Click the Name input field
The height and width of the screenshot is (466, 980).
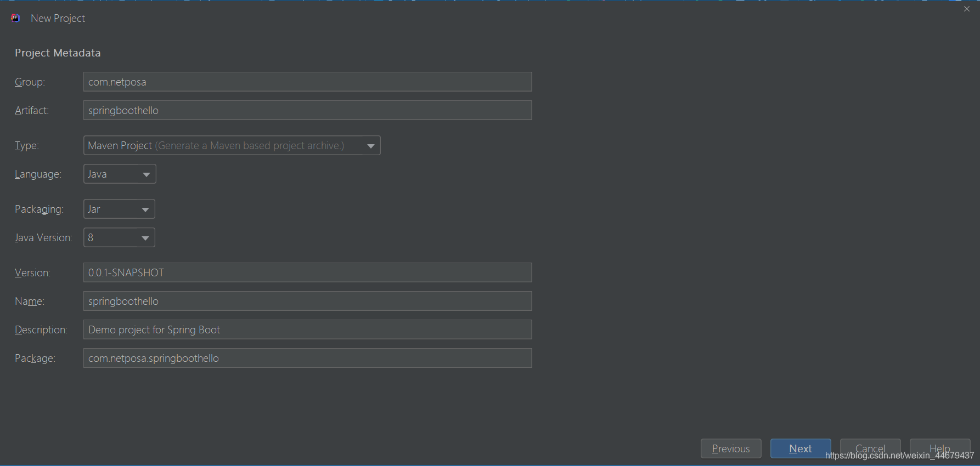pyautogui.click(x=307, y=301)
